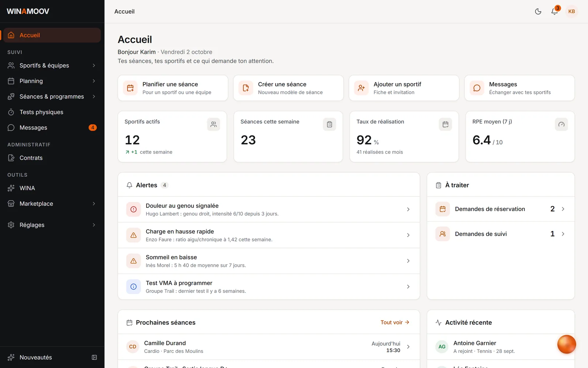
Task: Click the Ajouter un sportif person-plus icon
Action: [361, 88]
